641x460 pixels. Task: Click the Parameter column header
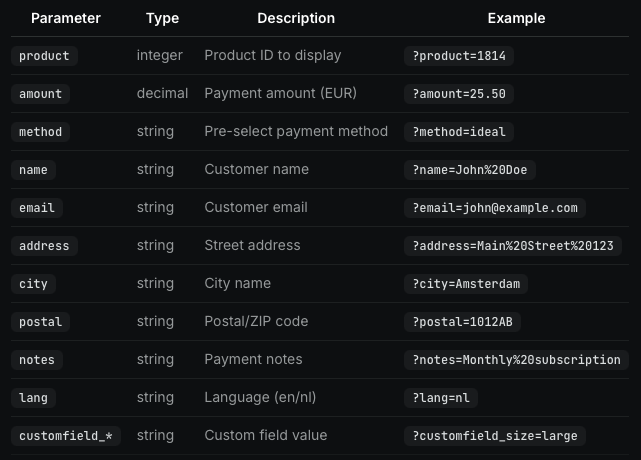[66, 18]
